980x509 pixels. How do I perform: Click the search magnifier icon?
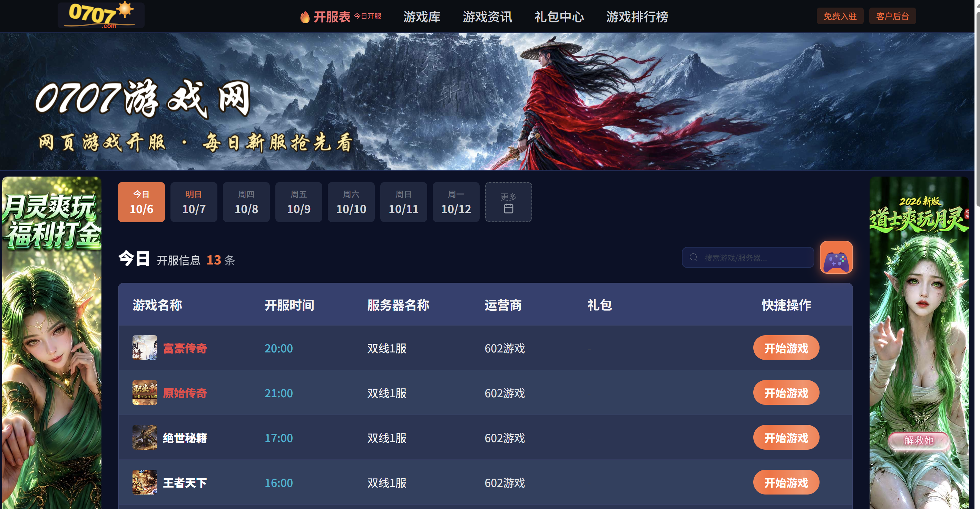[x=693, y=257]
